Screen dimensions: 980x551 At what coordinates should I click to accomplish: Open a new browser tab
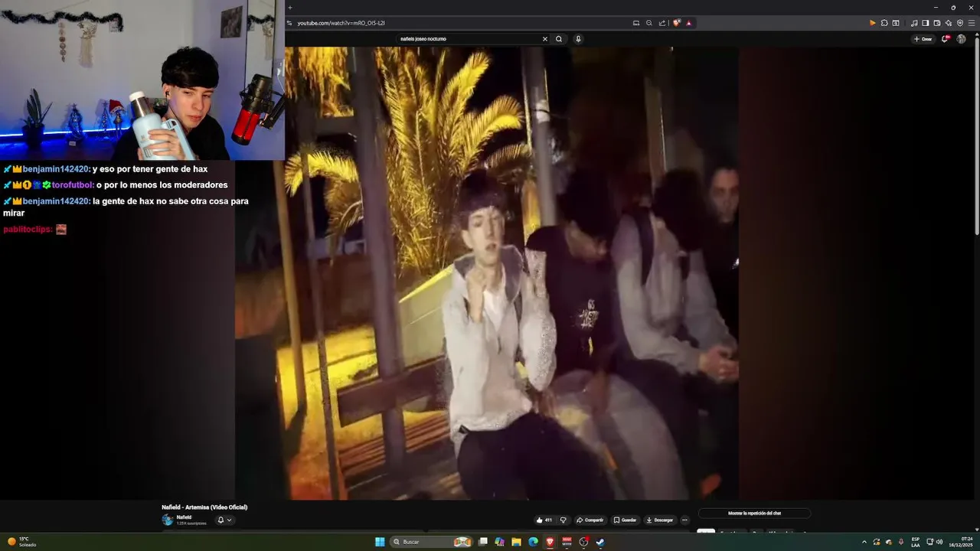pyautogui.click(x=290, y=7)
